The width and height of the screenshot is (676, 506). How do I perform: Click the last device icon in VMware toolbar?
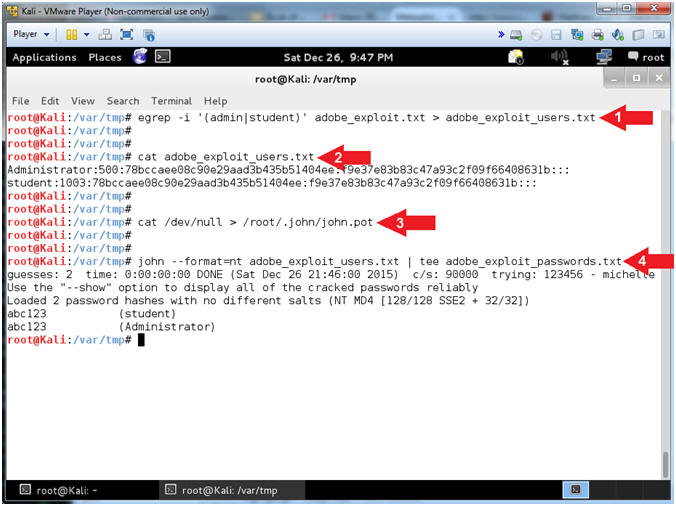[x=658, y=35]
